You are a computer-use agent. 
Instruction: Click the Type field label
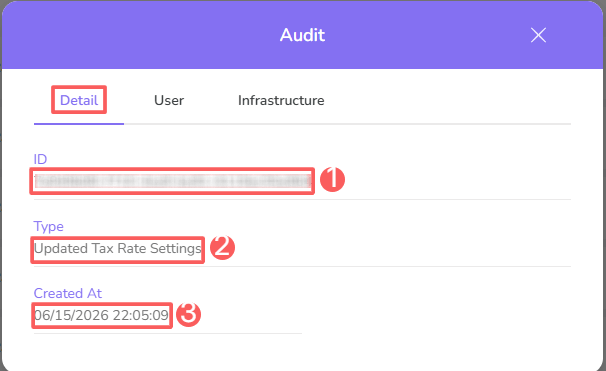click(x=48, y=226)
